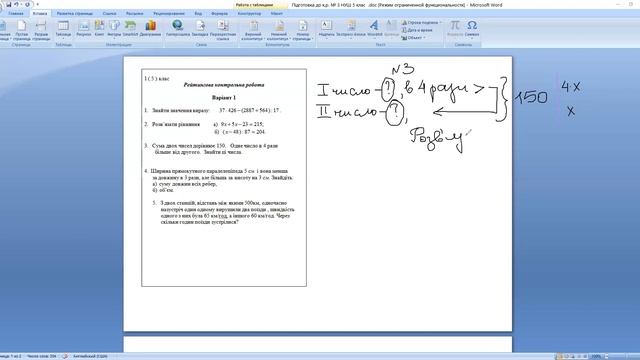Open the Формулы ribbon tab
This screenshot has width=640, height=360.
pyautogui.click(x=220, y=13)
